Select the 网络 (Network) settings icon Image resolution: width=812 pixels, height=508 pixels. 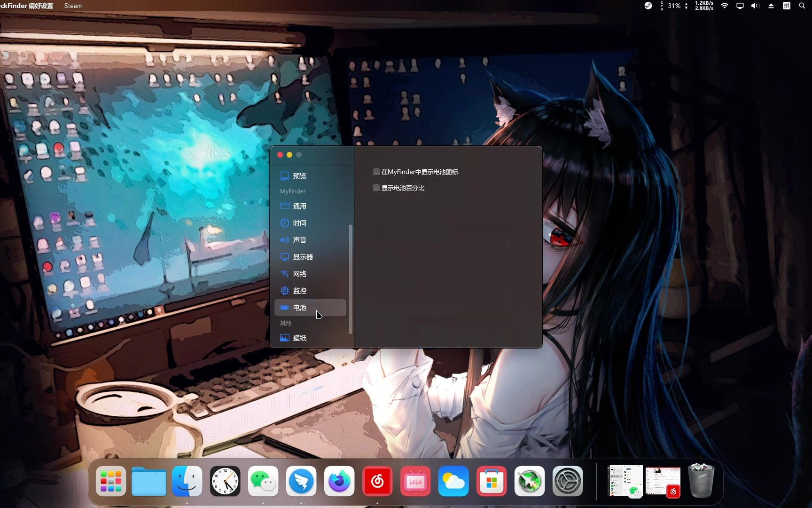300,274
